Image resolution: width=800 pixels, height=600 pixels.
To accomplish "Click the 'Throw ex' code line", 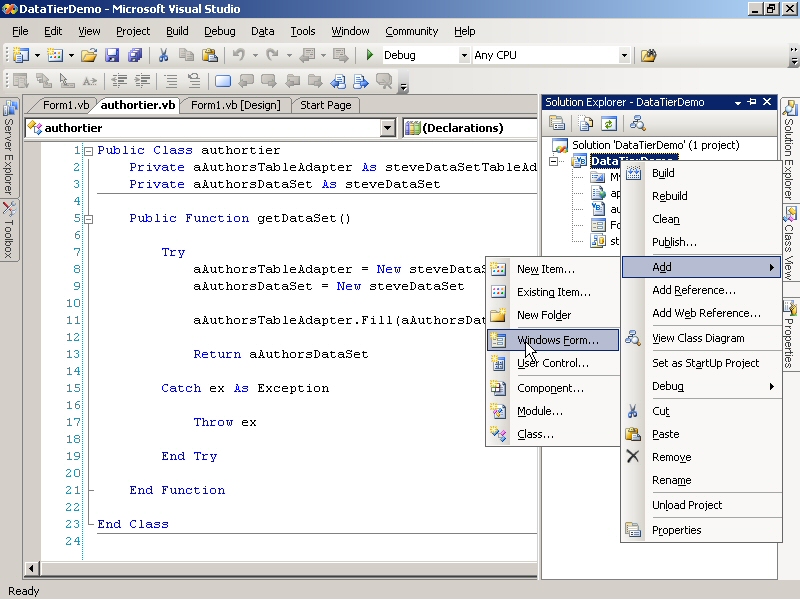I will coord(225,422).
